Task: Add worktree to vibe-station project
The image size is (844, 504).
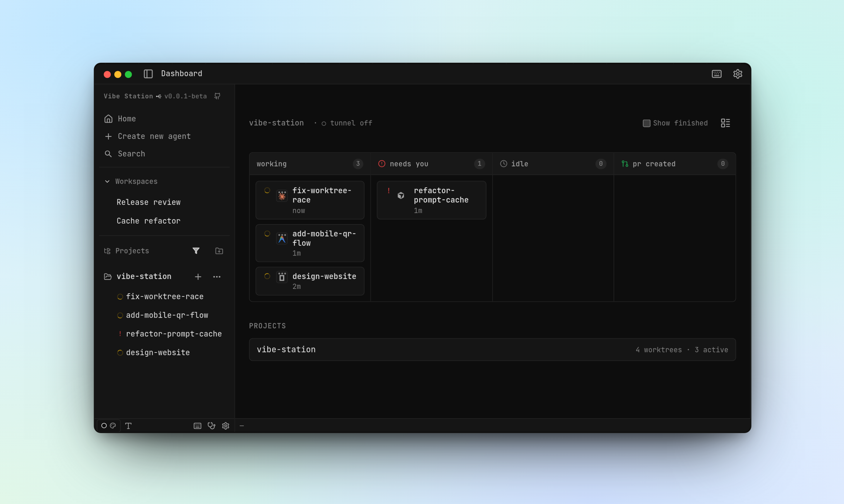Action: [198, 277]
